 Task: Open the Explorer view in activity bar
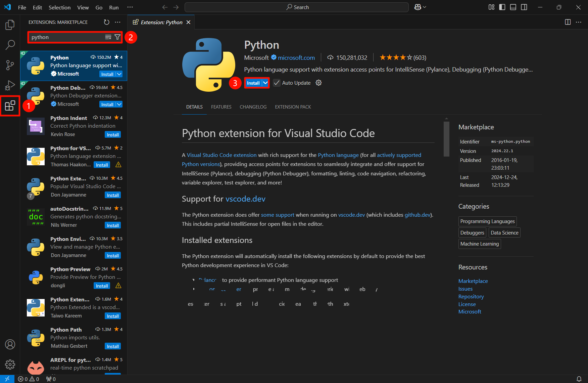10,25
